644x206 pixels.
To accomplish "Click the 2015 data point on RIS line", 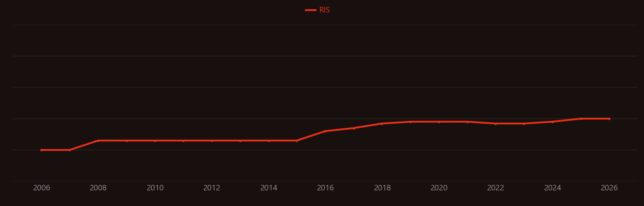I will click(297, 141).
